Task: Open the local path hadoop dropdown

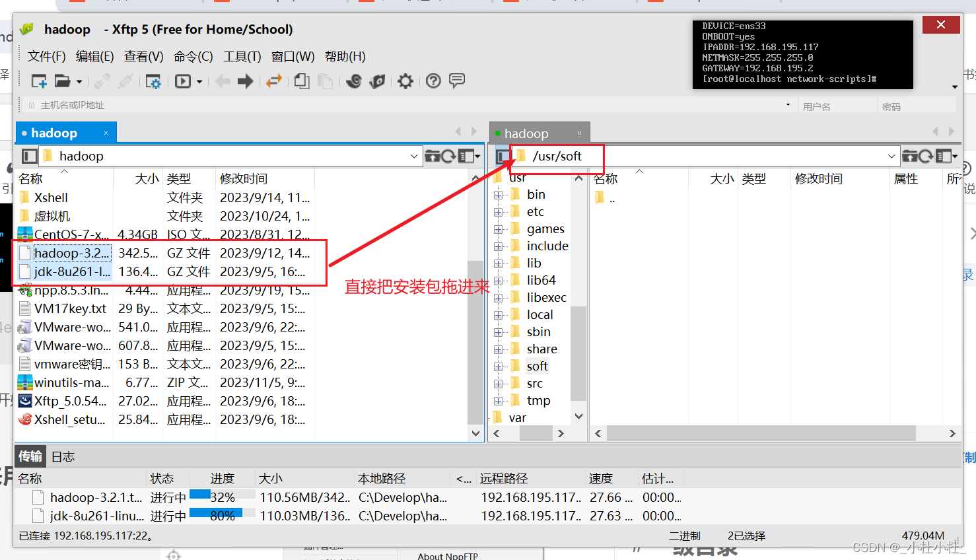Action: point(414,157)
